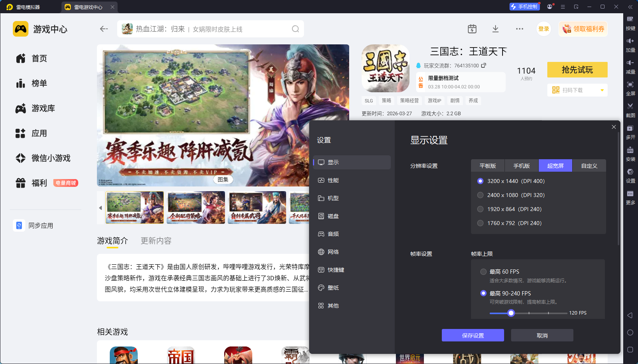Screen dimensions: 638x364
Task: Open 网络 settings category
Action: click(352, 252)
